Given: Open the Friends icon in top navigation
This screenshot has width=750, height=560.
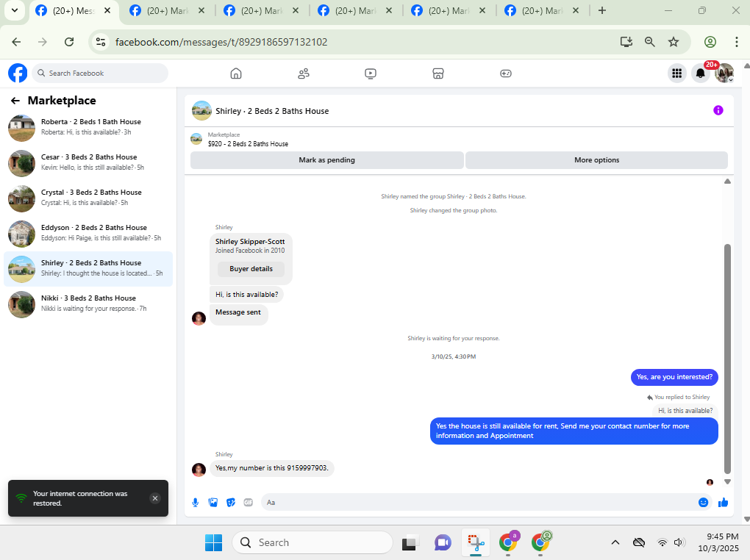Looking at the screenshot, I should [303, 73].
